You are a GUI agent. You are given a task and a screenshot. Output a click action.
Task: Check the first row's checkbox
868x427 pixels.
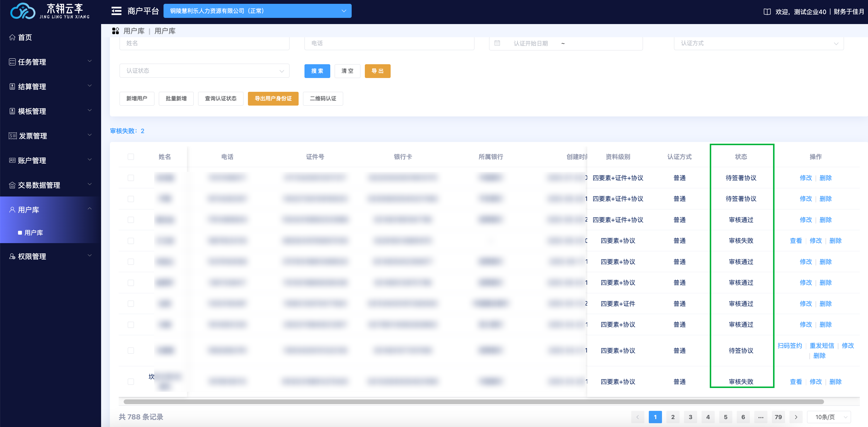click(x=131, y=178)
